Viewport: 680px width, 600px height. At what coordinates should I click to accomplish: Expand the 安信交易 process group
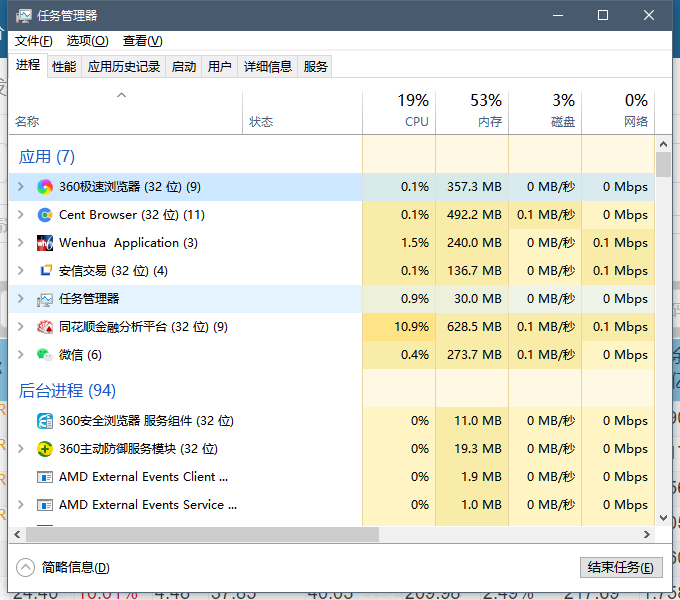[20, 271]
